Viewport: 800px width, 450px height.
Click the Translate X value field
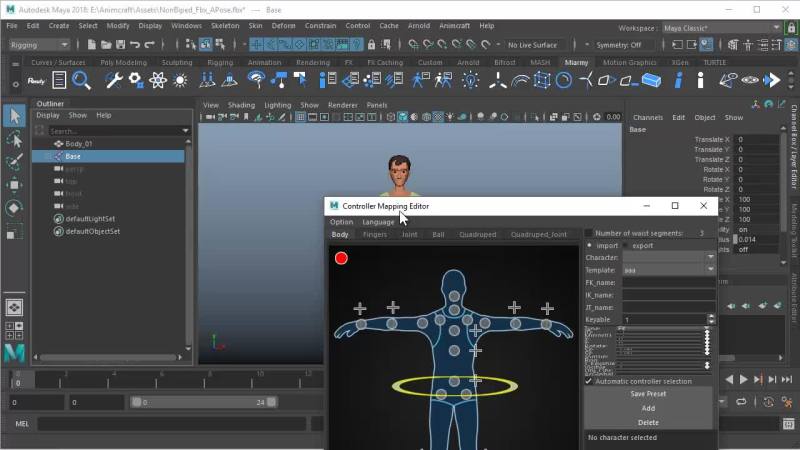[x=756, y=139]
